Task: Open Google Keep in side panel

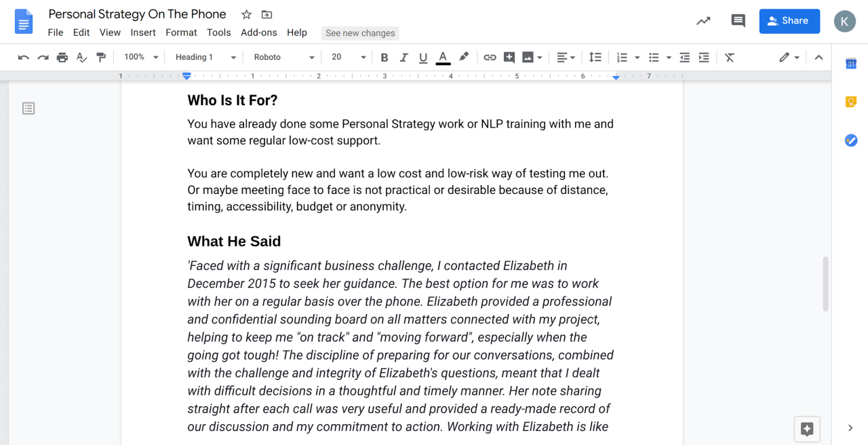Action: (x=850, y=102)
